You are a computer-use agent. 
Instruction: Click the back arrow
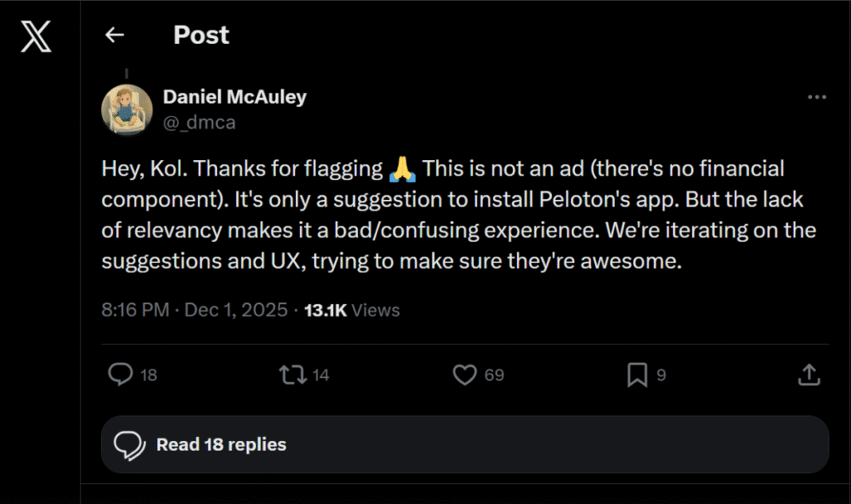tap(114, 35)
